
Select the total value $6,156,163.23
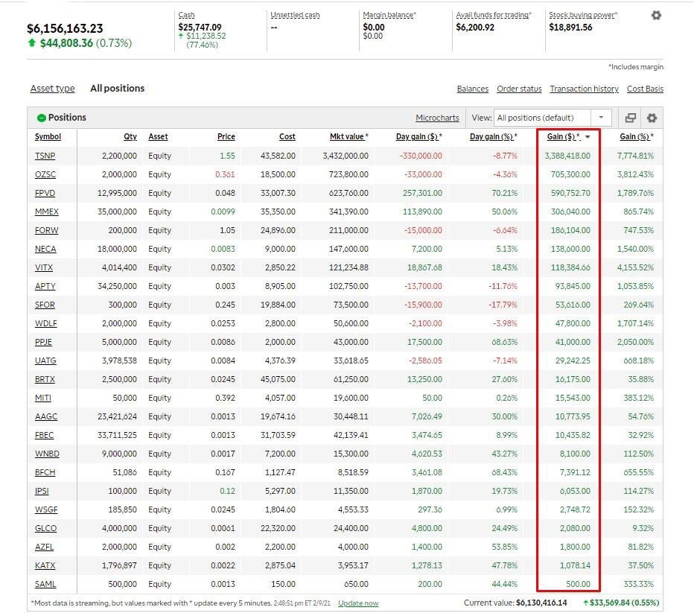(x=65, y=28)
